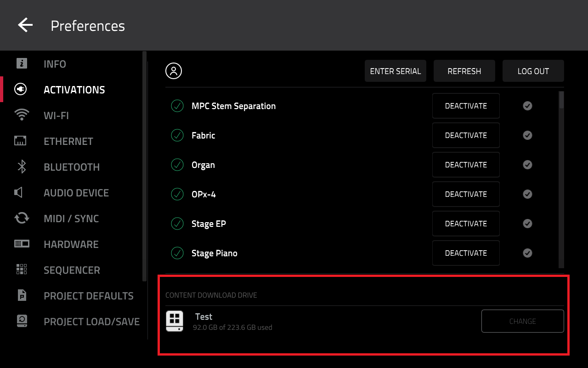Toggle gray check for Stage EP row

527,224
